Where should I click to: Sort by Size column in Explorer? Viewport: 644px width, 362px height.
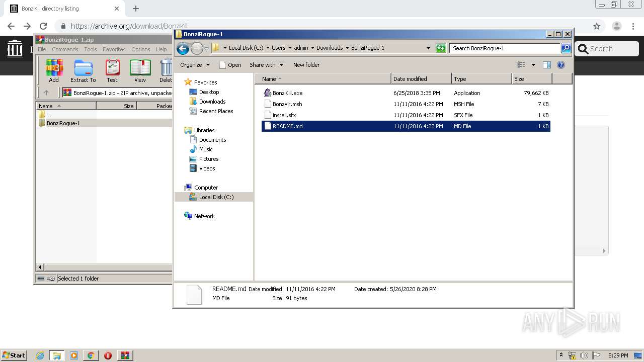[532, 79]
